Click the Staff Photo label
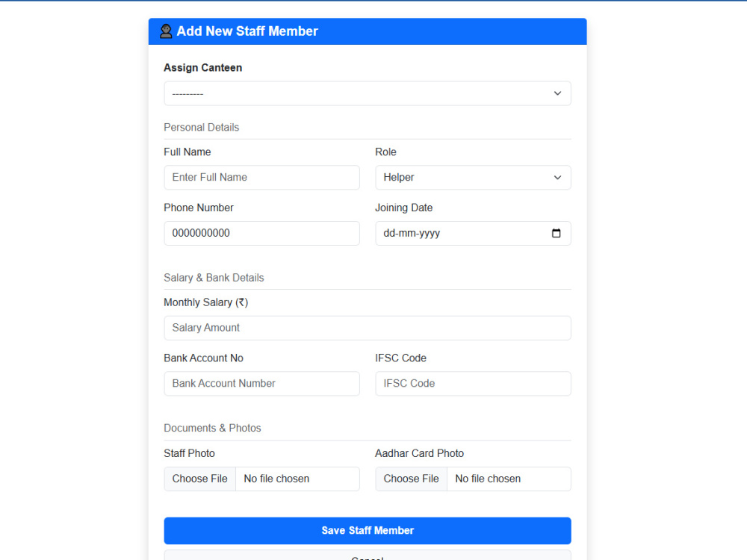This screenshot has height=560, width=747. pos(189,453)
